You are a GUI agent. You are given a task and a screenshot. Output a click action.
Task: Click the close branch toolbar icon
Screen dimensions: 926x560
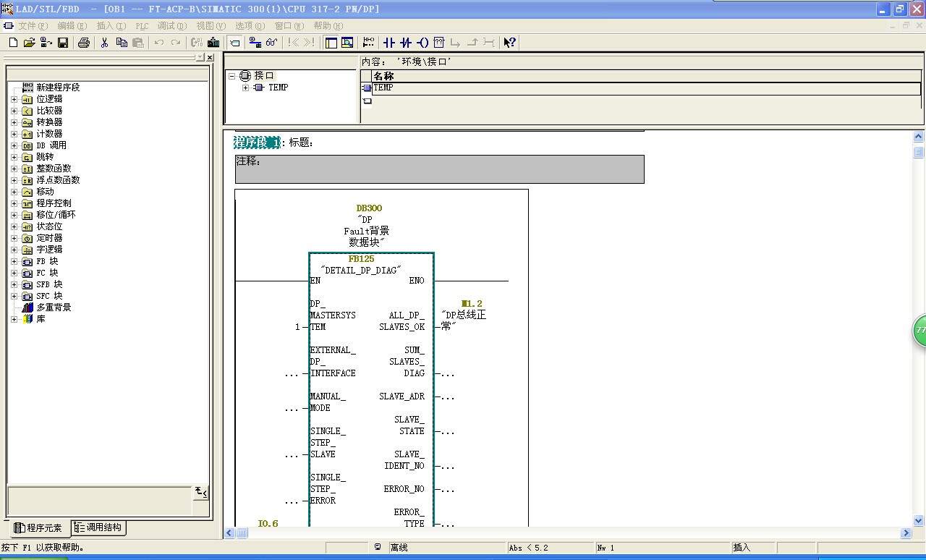472,43
